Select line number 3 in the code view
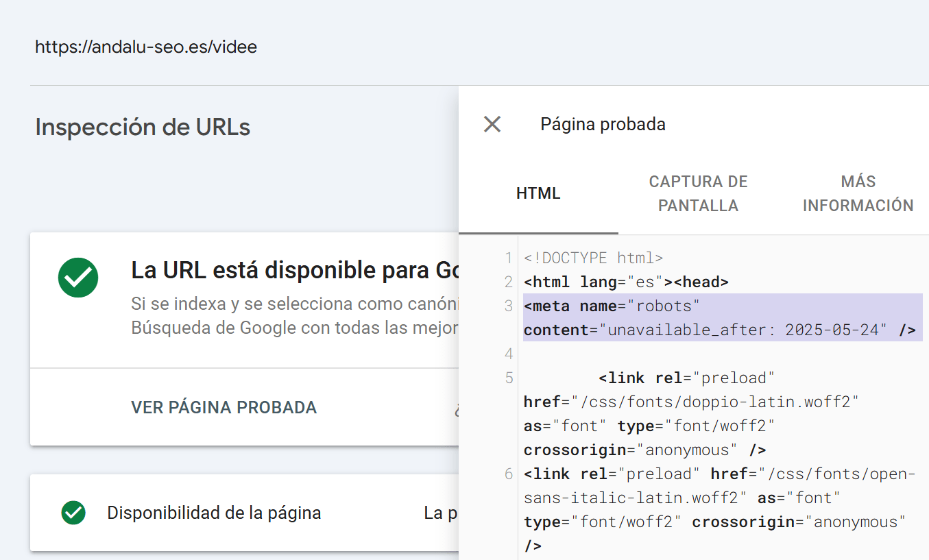The image size is (929, 560). [508, 306]
